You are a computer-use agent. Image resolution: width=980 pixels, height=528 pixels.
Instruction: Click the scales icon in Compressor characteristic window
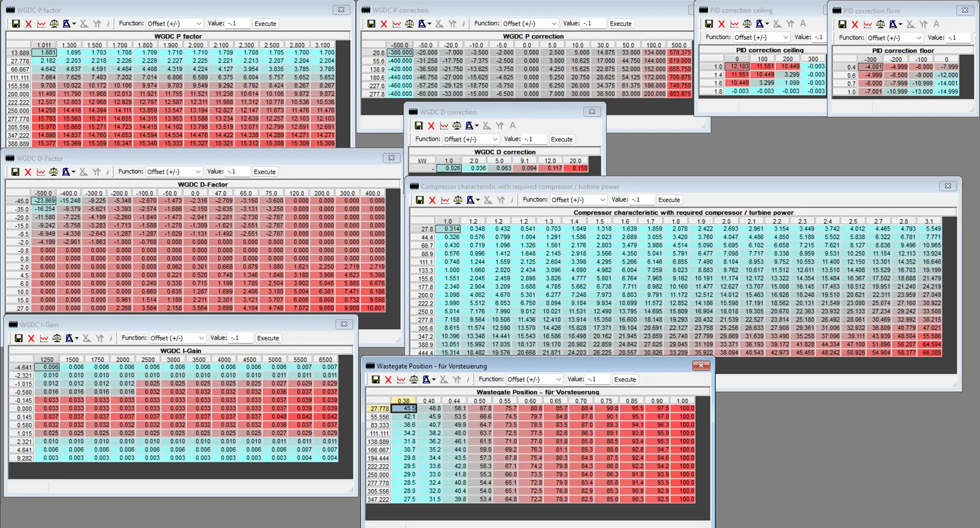458,200
